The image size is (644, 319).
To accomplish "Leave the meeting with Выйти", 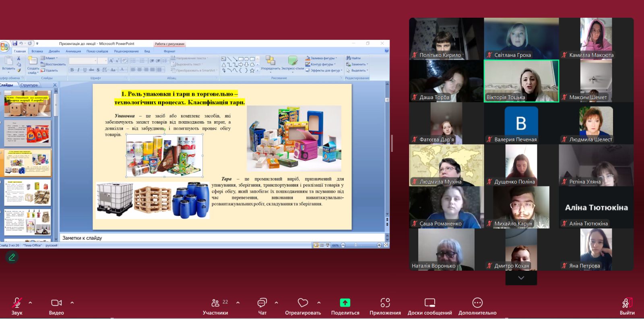I will (x=627, y=303).
